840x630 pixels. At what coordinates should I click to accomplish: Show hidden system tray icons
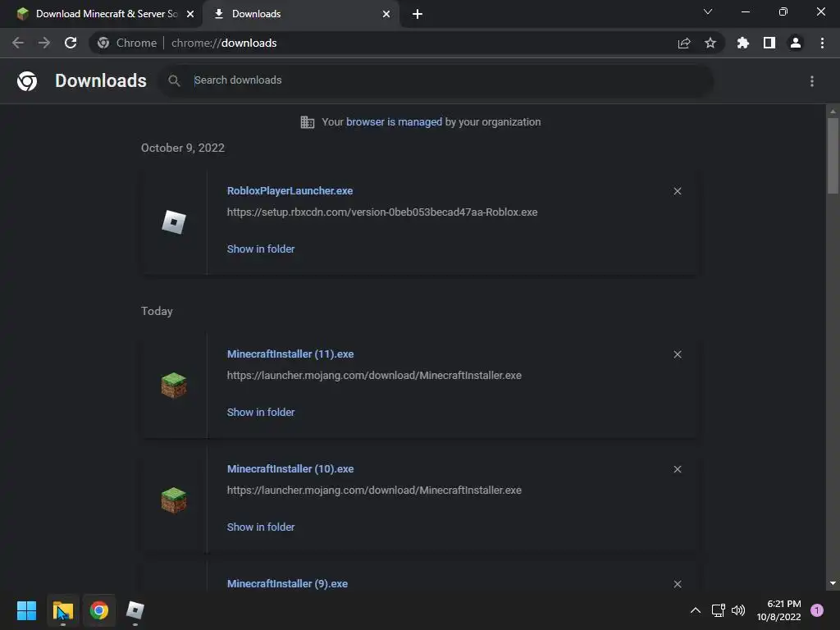(696, 610)
